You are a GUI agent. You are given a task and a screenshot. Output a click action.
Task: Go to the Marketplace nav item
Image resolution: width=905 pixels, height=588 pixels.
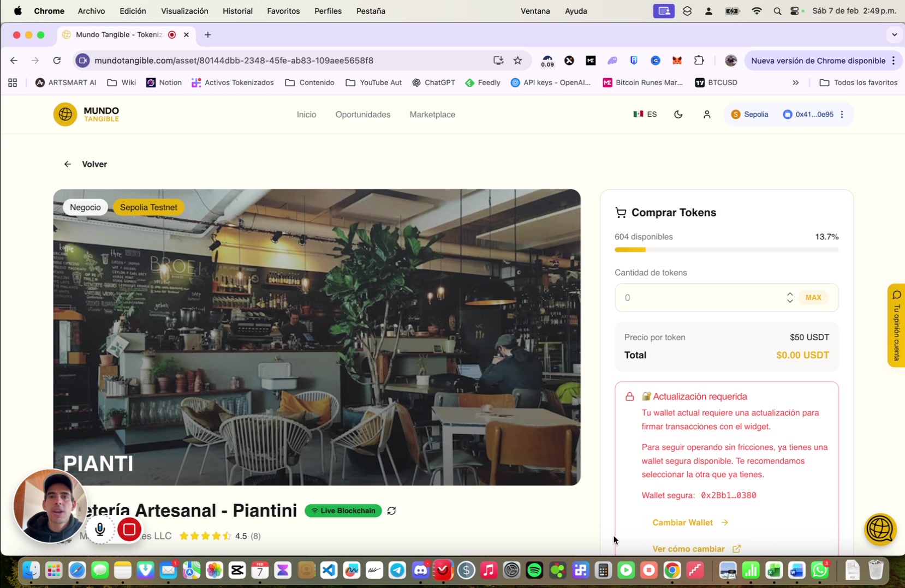point(432,115)
